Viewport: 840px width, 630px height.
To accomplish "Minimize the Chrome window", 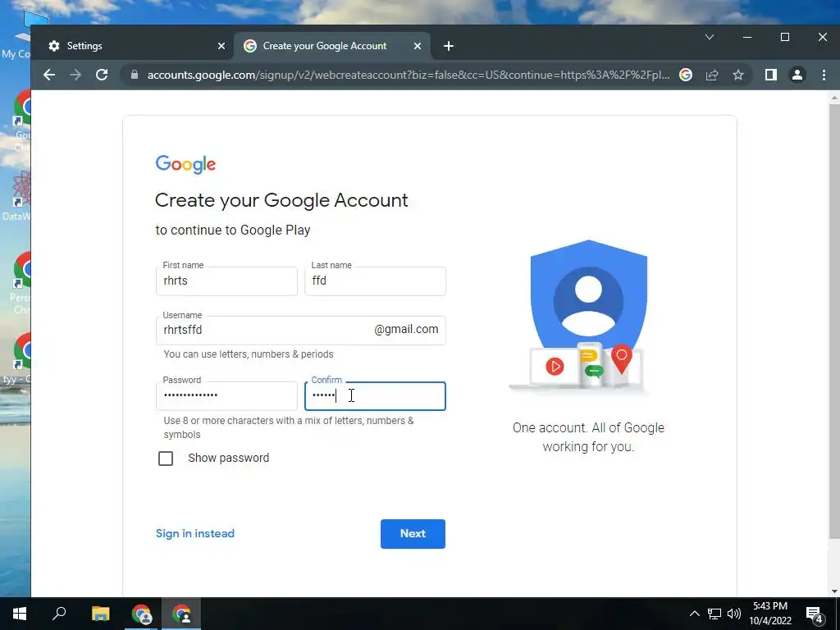I will pyautogui.click(x=747, y=37).
